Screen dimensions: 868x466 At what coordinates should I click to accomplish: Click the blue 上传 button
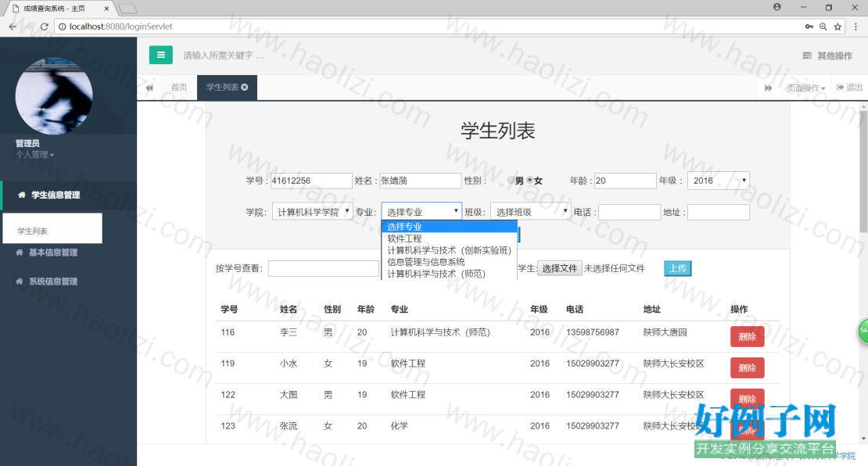pyautogui.click(x=677, y=268)
